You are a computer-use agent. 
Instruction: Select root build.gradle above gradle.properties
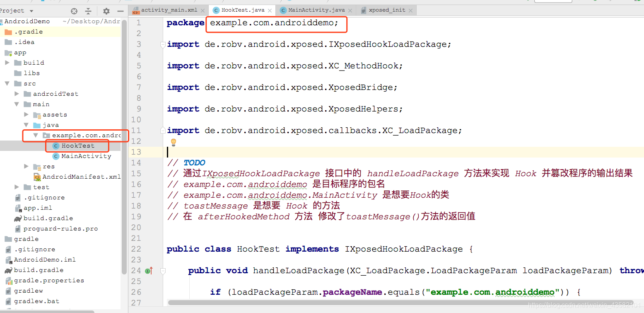tap(34, 270)
